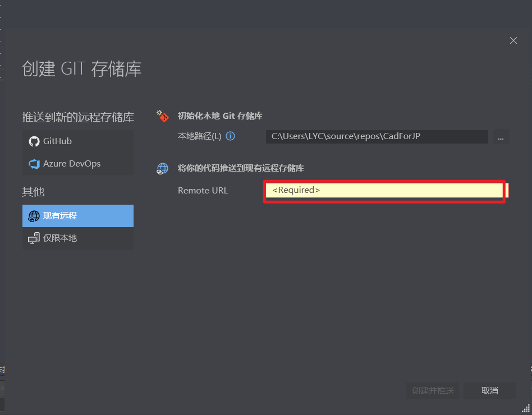Select the GitHub icon in the sidebar

pos(34,141)
